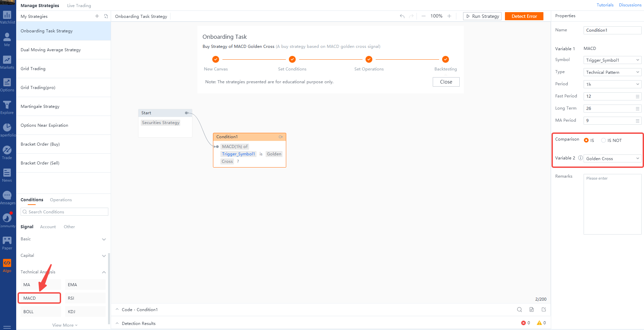Switch to the Live Trading tab
Viewport: 644px width, 330px height.
click(79, 5)
